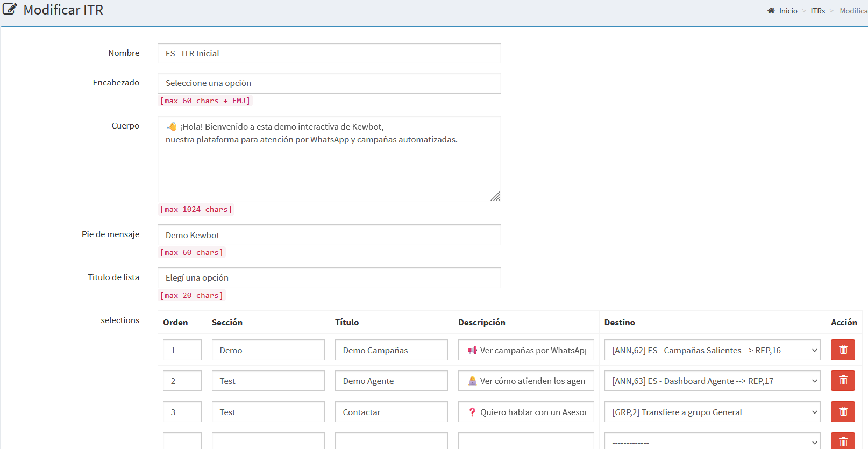The width and height of the screenshot is (868, 449).
Task: Click the Encabezado label
Action: pyautogui.click(x=116, y=82)
